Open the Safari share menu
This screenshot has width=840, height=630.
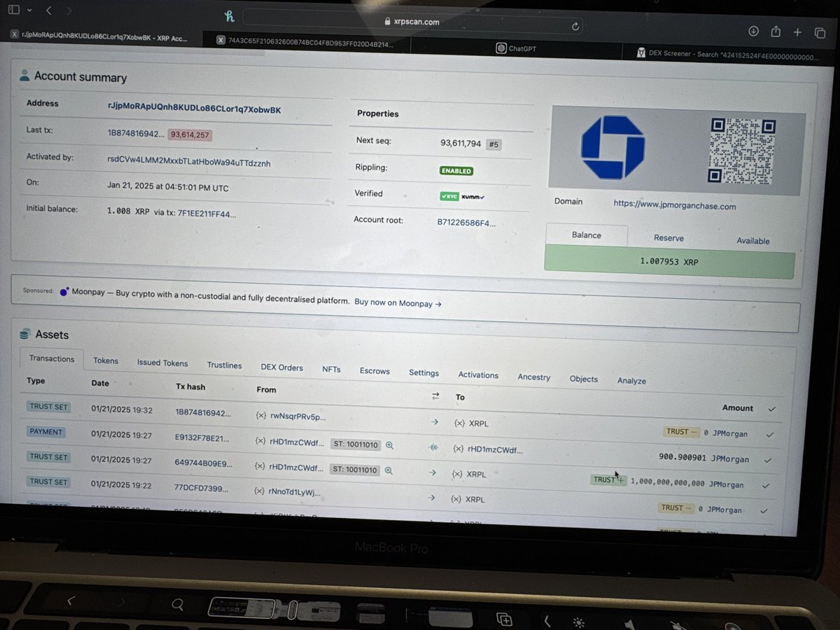point(776,31)
